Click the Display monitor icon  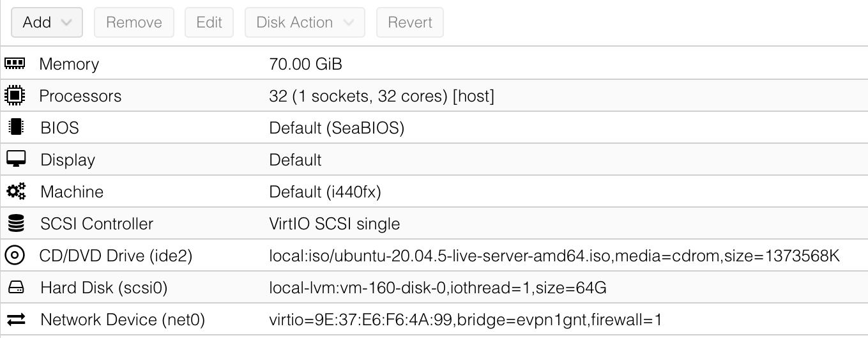(15, 160)
